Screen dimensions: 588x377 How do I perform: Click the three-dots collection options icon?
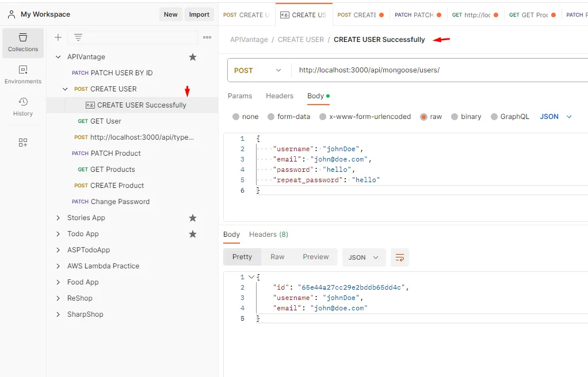[207, 37]
